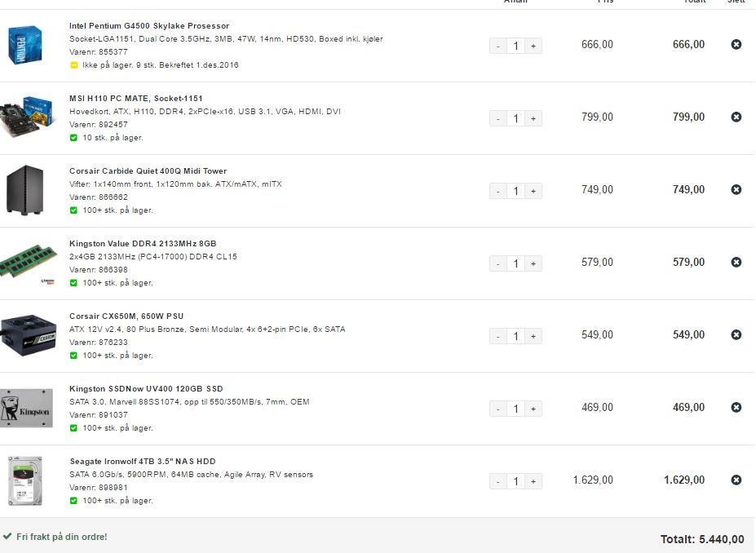The image size is (756, 553).
Task: Increase quantity of Intel Pentium G4500
Action: [x=533, y=46]
